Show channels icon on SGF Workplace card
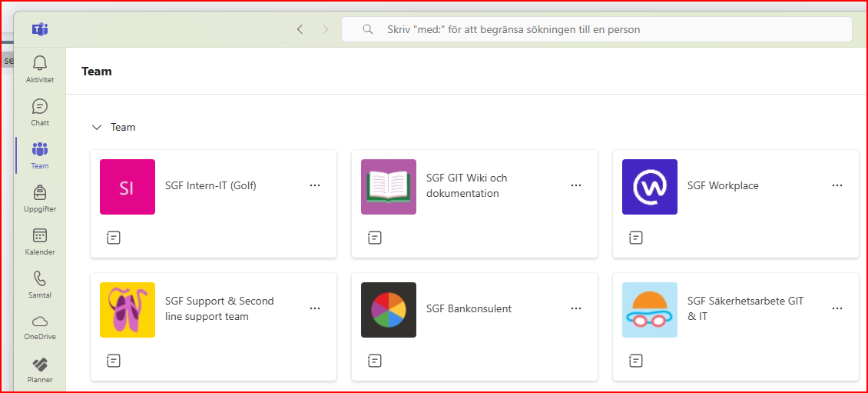 (x=636, y=238)
